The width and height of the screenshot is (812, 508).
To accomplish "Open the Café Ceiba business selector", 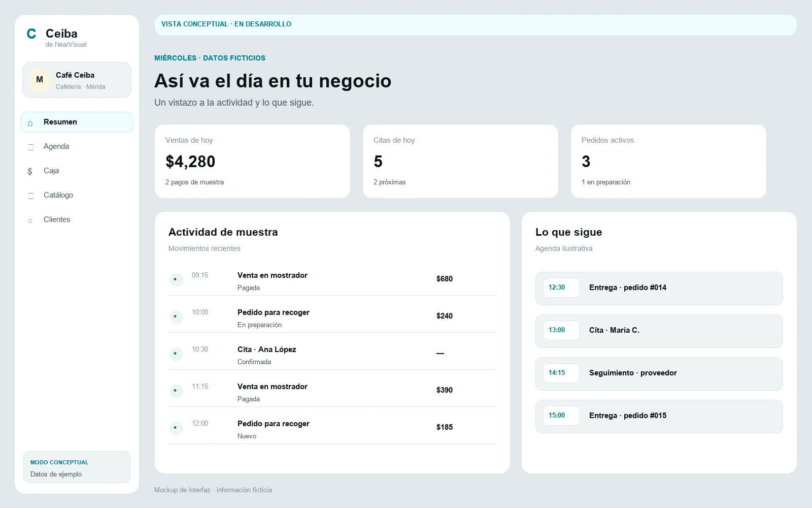I will tap(77, 80).
